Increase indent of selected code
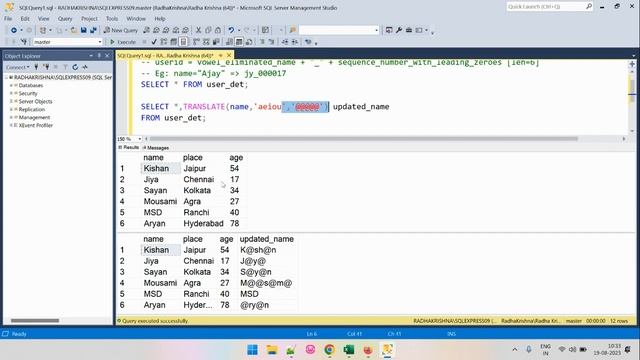Image resolution: width=640 pixels, height=360 pixels. pyautogui.click(x=295, y=42)
